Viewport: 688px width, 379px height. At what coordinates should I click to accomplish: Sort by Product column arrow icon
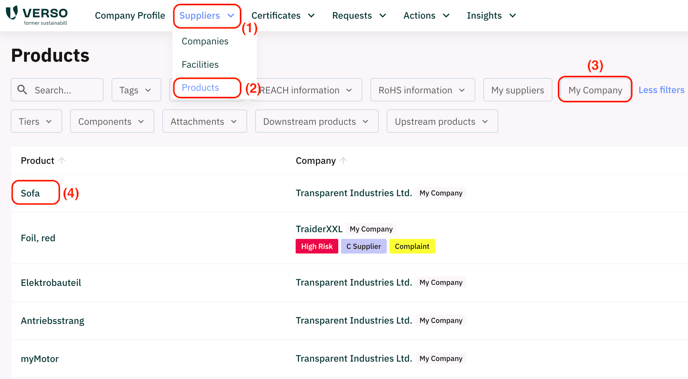coord(62,161)
